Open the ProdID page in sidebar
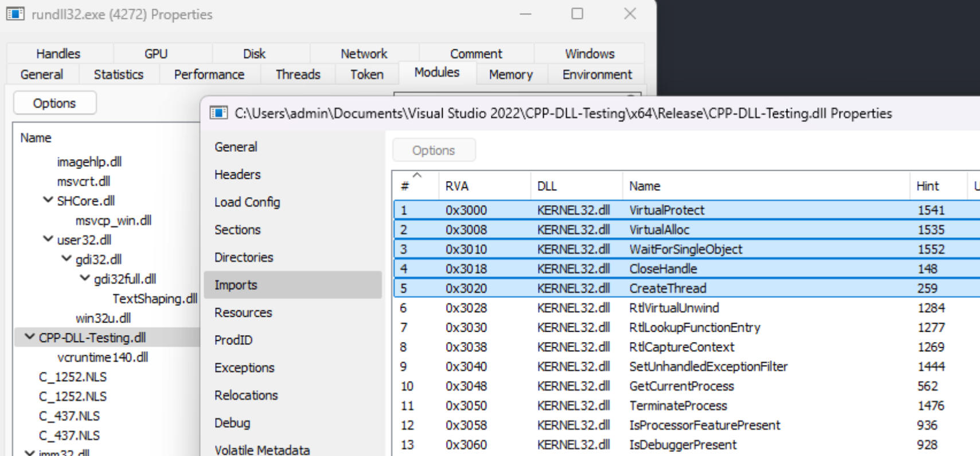This screenshot has width=980, height=456. point(292,340)
